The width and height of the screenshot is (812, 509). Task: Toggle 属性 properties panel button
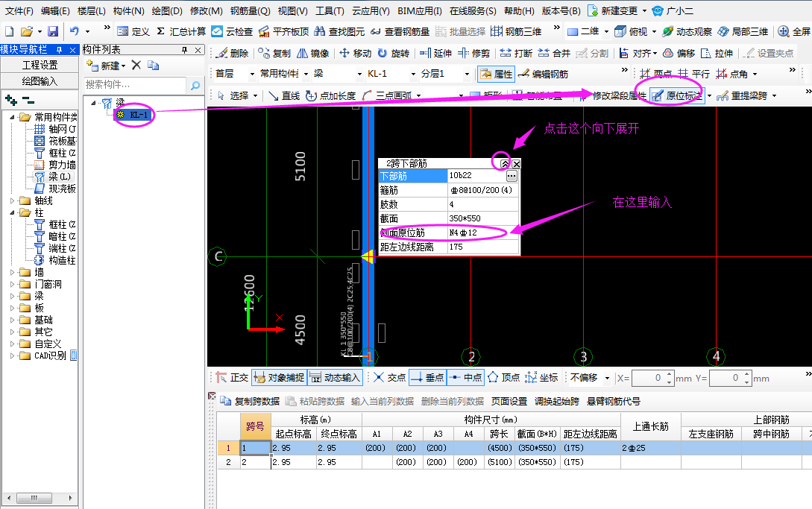[x=495, y=74]
